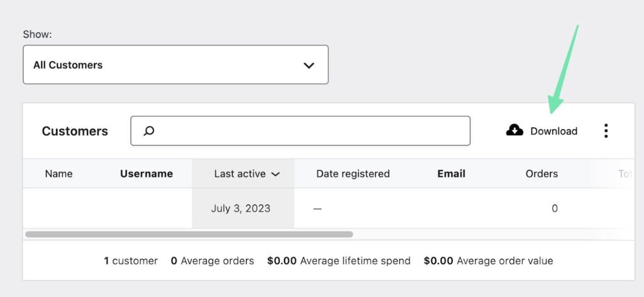Click the Download cloud icon

514,130
